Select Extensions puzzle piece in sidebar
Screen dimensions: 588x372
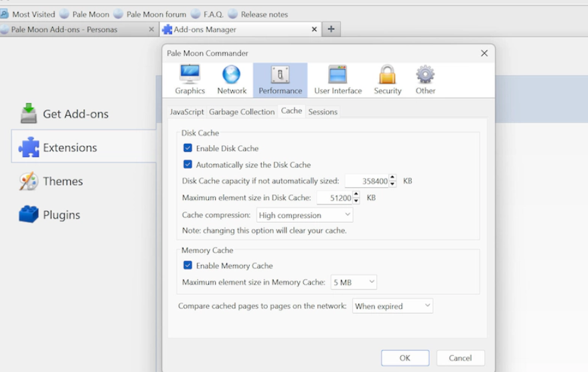(29, 147)
